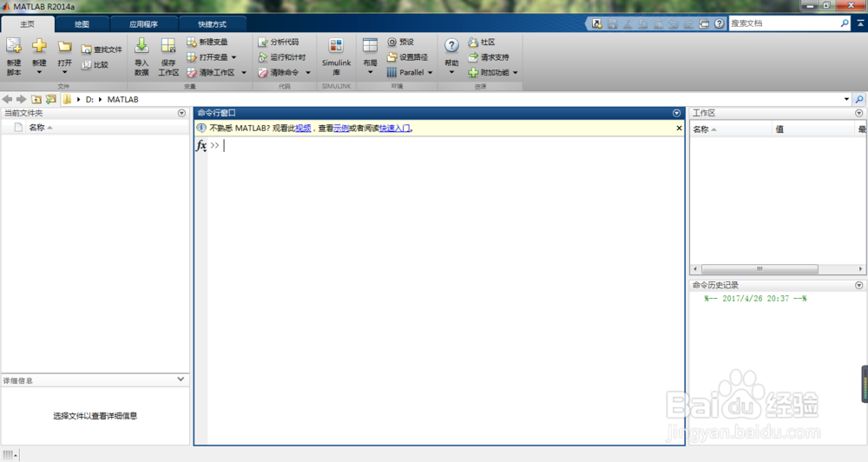The height and width of the screenshot is (462, 868).
Task: Click 新建变量 (New Variable)
Action: point(207,42)
